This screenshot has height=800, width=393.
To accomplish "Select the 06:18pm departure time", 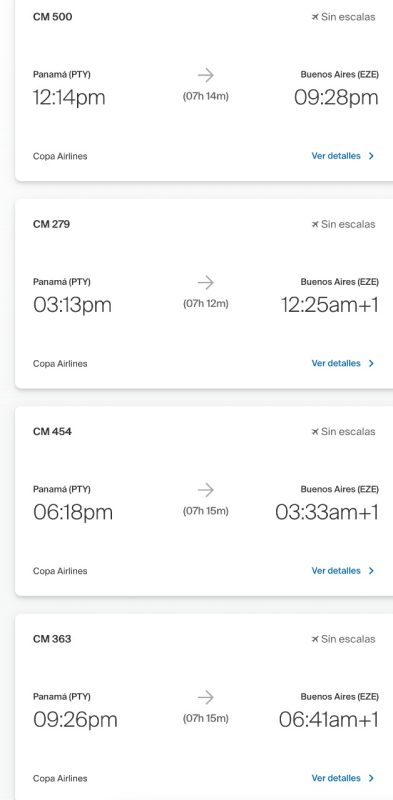I will pos(73,512).
